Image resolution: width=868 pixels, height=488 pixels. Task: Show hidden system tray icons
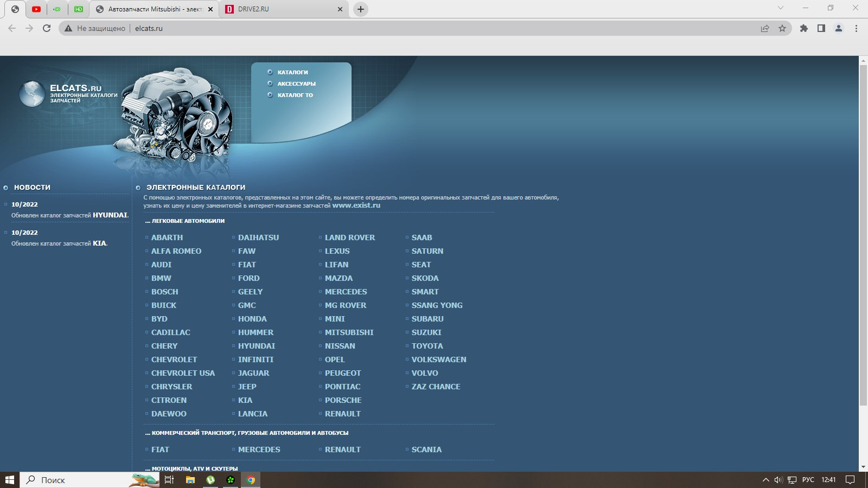pos(765,480)
